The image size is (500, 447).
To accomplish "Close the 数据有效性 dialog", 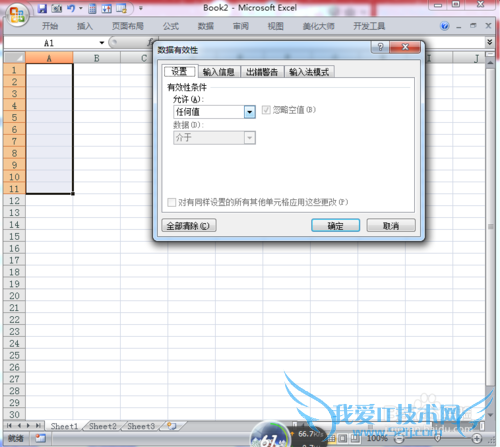I will tap(405, 47).
